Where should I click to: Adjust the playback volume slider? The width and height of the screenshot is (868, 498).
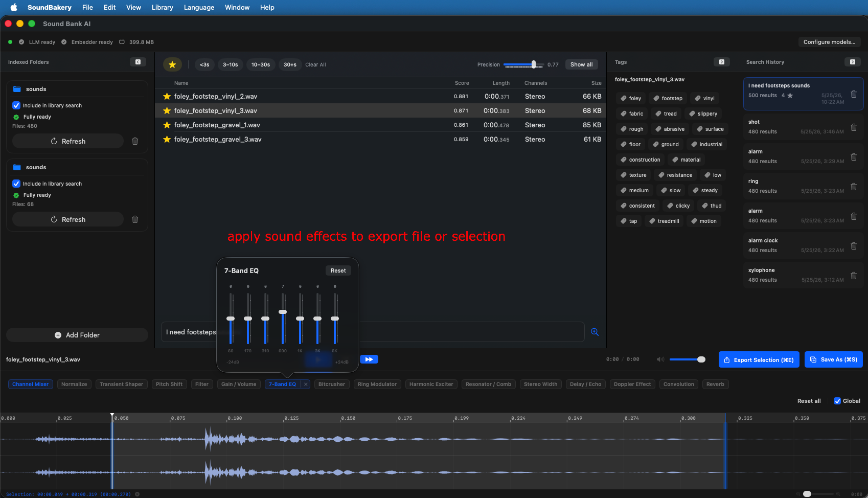coord(701,359)
